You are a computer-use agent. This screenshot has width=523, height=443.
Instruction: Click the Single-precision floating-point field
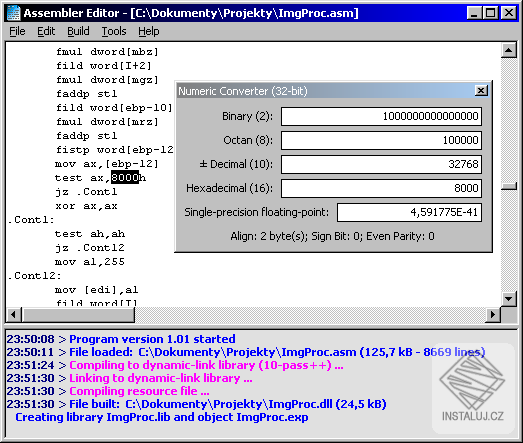click(409, 212)
